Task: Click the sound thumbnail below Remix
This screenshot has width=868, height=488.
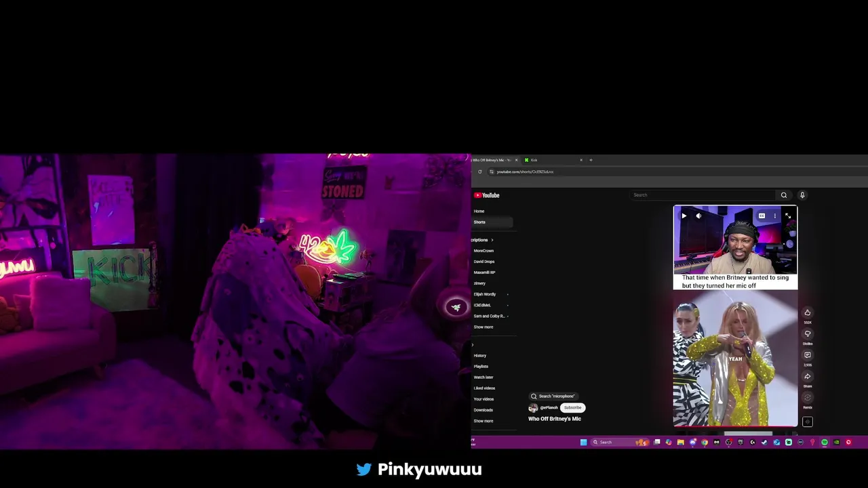Action: (x=808, y=422)
